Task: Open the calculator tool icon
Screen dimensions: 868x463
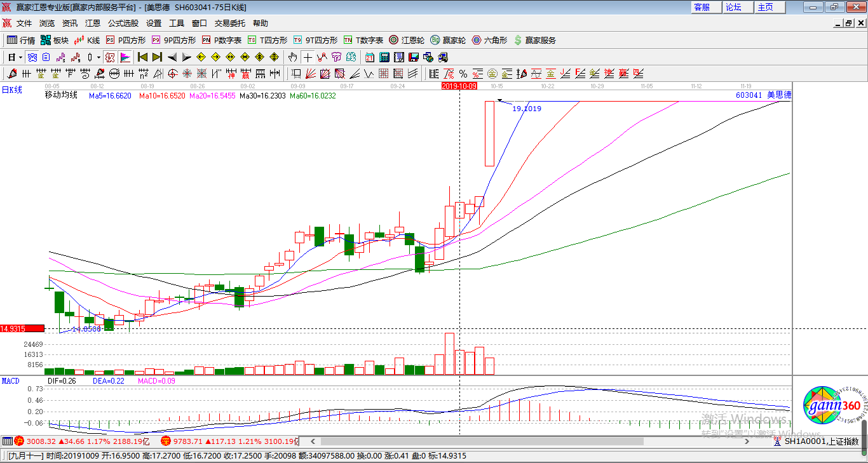Action: 384,57
